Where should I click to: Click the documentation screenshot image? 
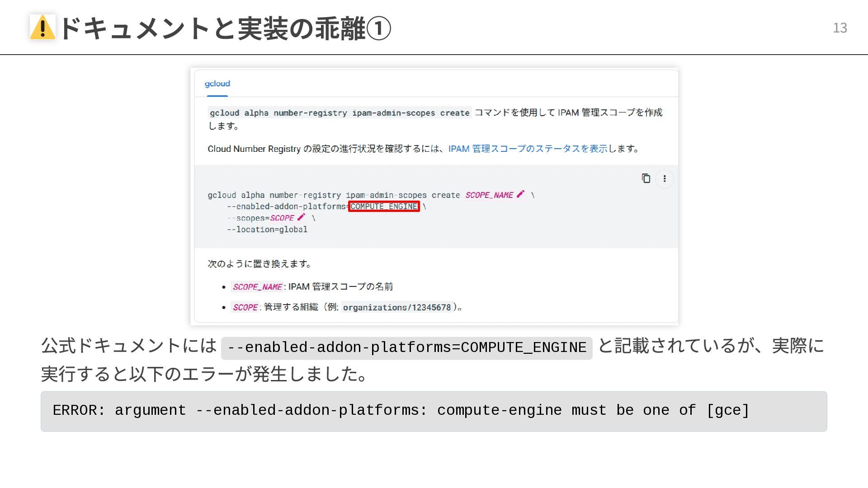point(542,271)
